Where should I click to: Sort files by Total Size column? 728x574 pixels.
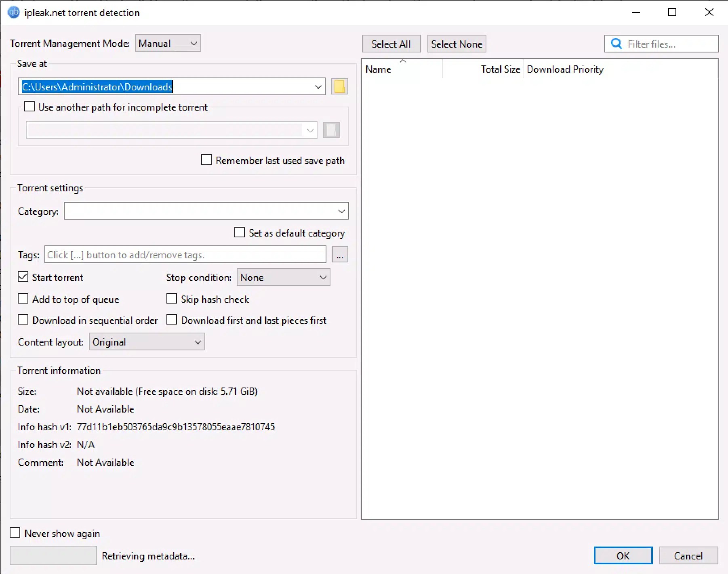[x=500, y=69]
